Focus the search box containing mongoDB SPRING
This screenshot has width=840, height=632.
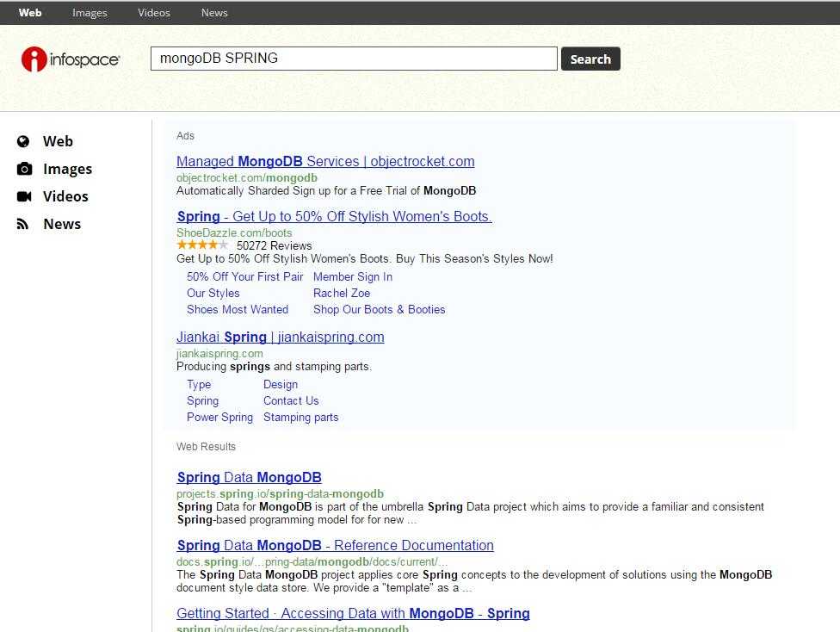coord(354,59)
